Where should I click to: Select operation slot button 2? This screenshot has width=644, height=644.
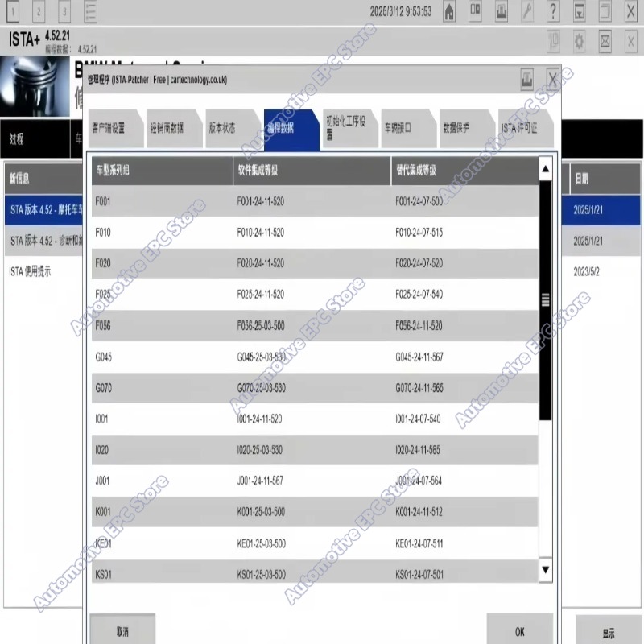tap(39, 11)
